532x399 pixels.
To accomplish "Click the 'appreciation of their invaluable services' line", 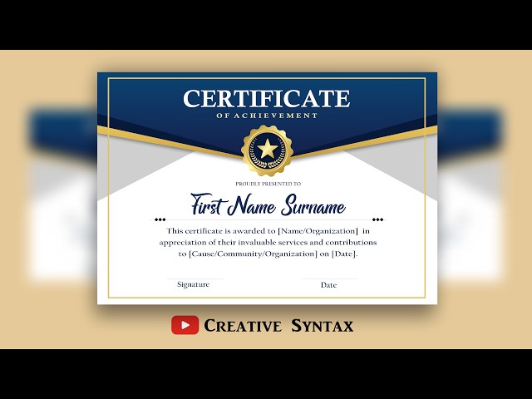I will [x=268, y=243].
